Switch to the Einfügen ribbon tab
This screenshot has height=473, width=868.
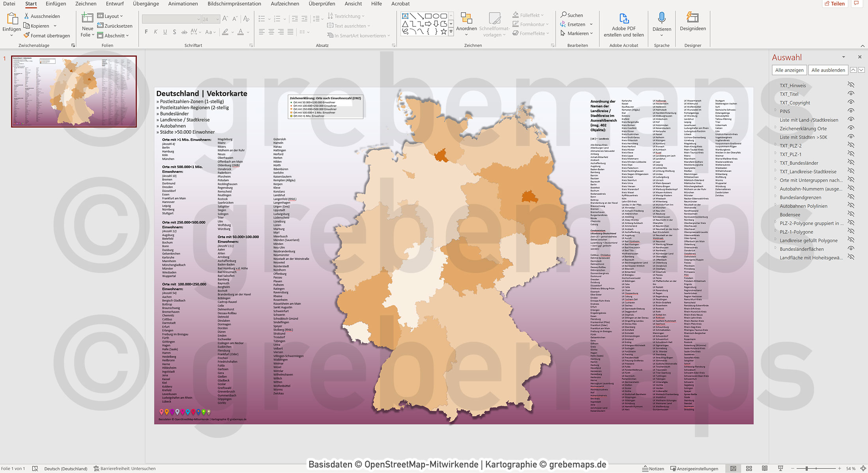55,4
